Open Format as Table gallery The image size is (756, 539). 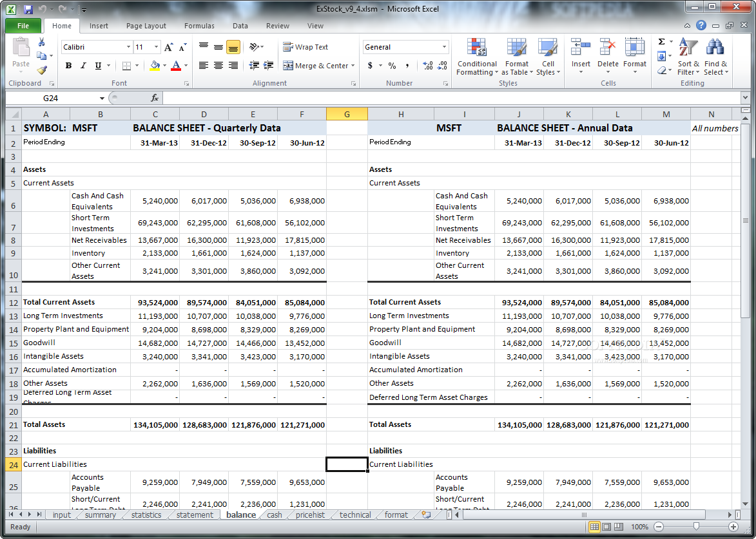click(517, 57)
